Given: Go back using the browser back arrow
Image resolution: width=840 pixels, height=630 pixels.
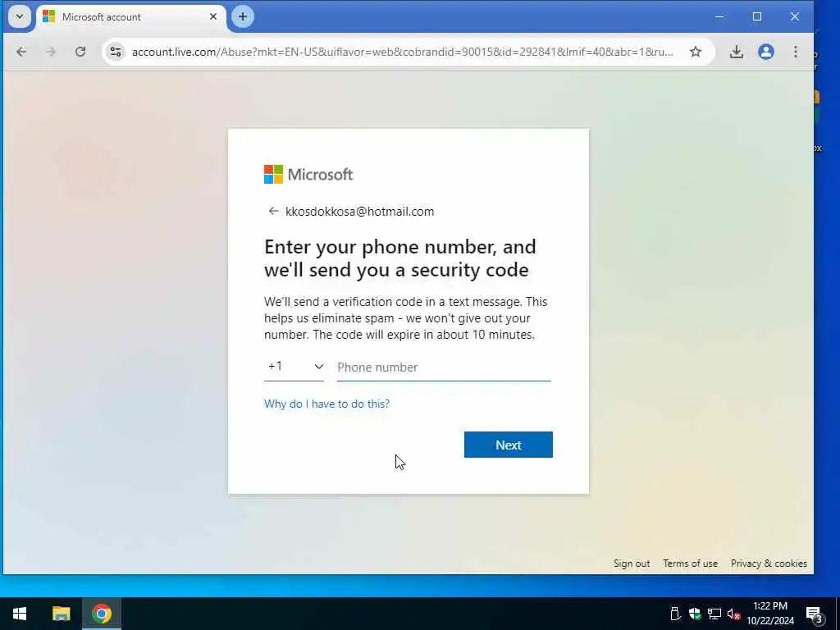Looking at the screenshot, I should click(x=21, y=52).
